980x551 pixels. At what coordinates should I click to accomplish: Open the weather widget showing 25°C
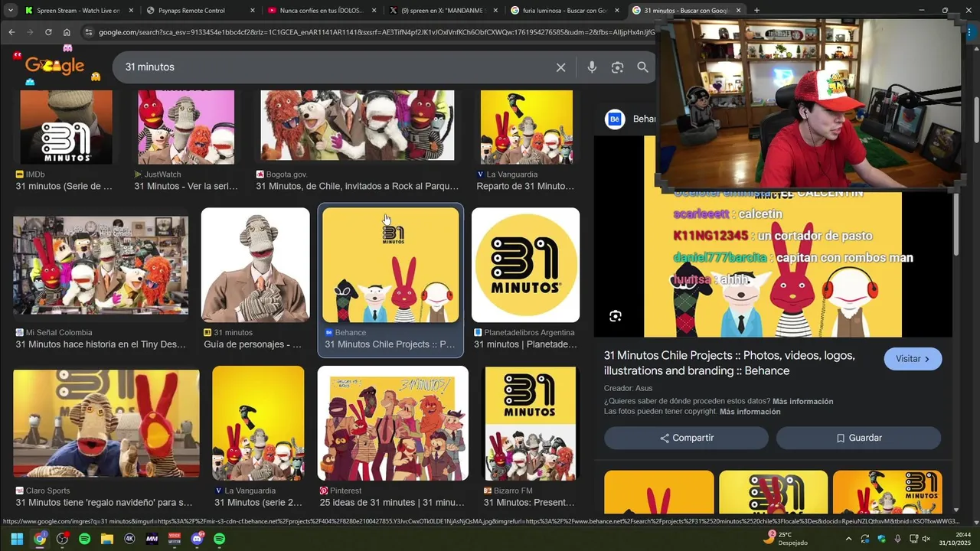point(786,538)
